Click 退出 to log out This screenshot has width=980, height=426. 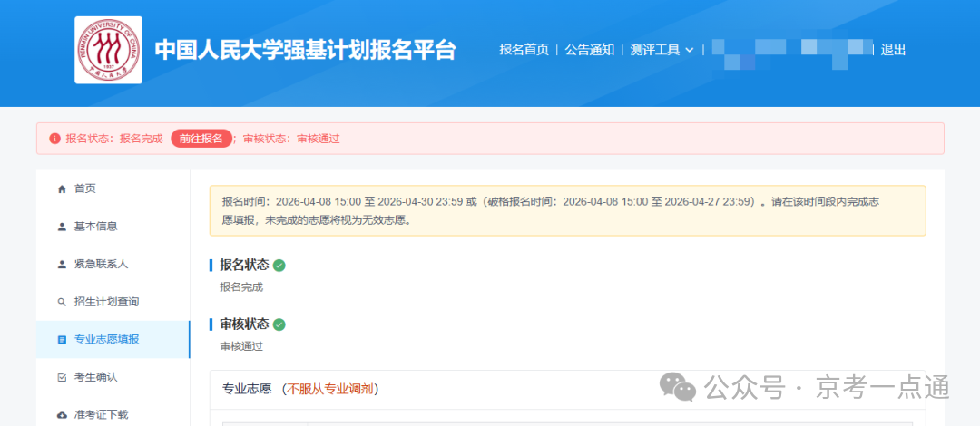[x=893, y=50]
